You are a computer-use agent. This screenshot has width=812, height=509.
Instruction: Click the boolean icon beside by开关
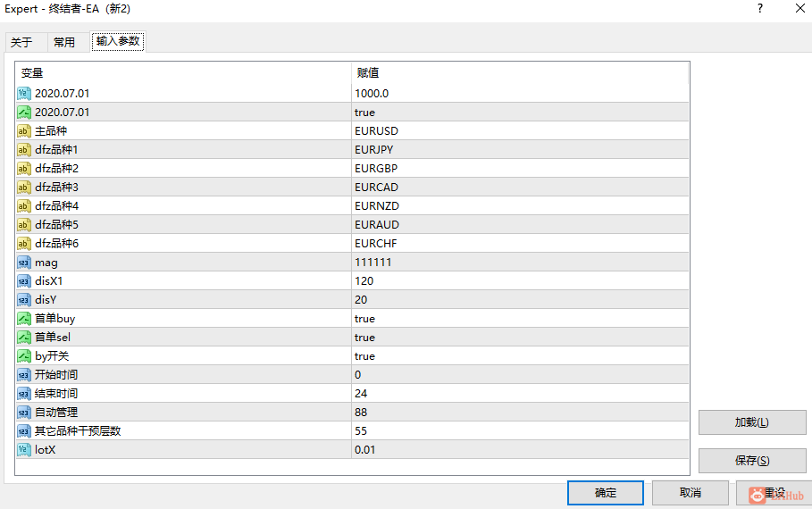click(x=24, y=356)
